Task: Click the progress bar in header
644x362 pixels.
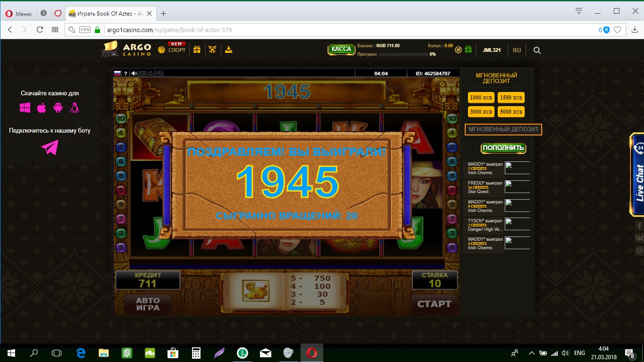Action: (402, 54)
